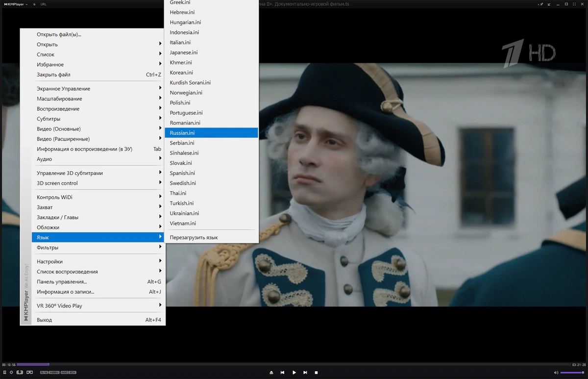Expand the Открыть submenu
Viewport: 588px width, 379px height.
[98, 45]
